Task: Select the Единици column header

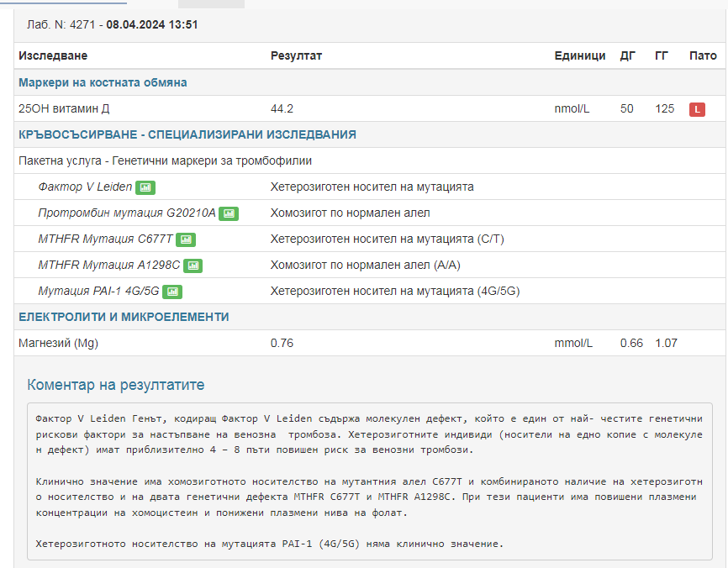Action: click(579, 55)
